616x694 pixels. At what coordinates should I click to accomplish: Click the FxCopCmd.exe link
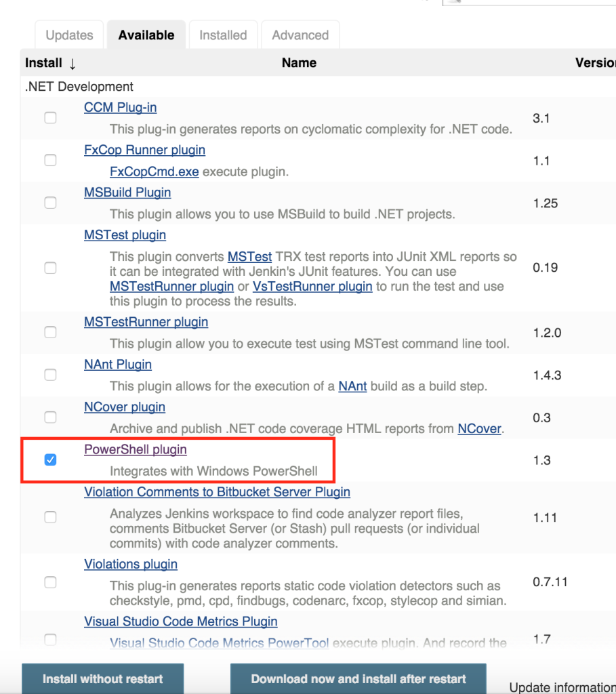point(154,171)
